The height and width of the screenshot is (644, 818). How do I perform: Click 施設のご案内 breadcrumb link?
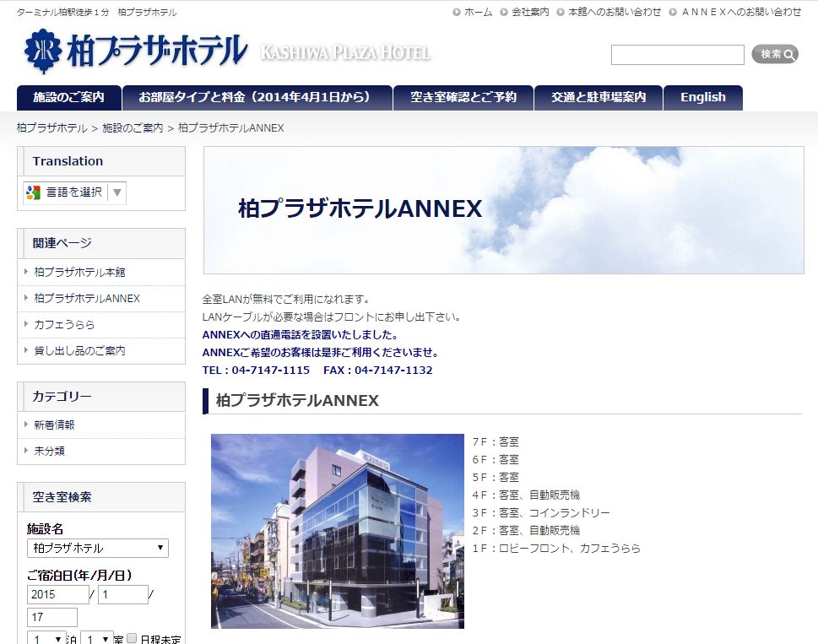[x=133, y=127]
